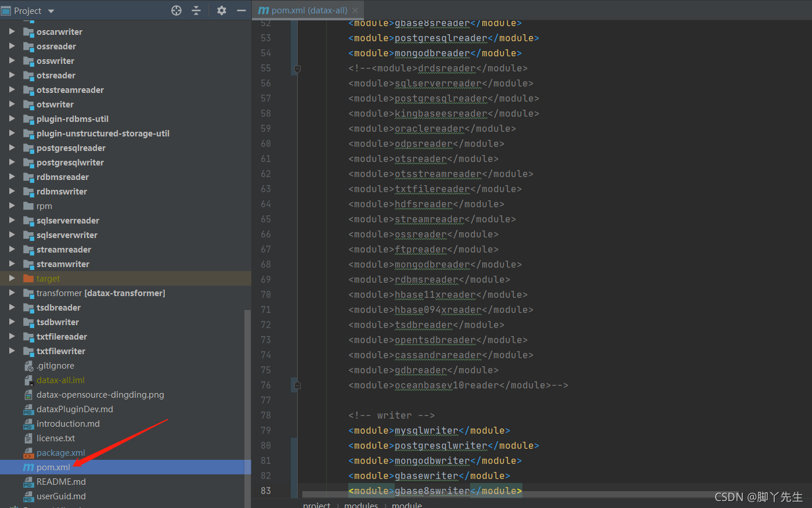
Task: Select the tsdbwriter module
Action: pyautogui.click(x=57, y=322)
